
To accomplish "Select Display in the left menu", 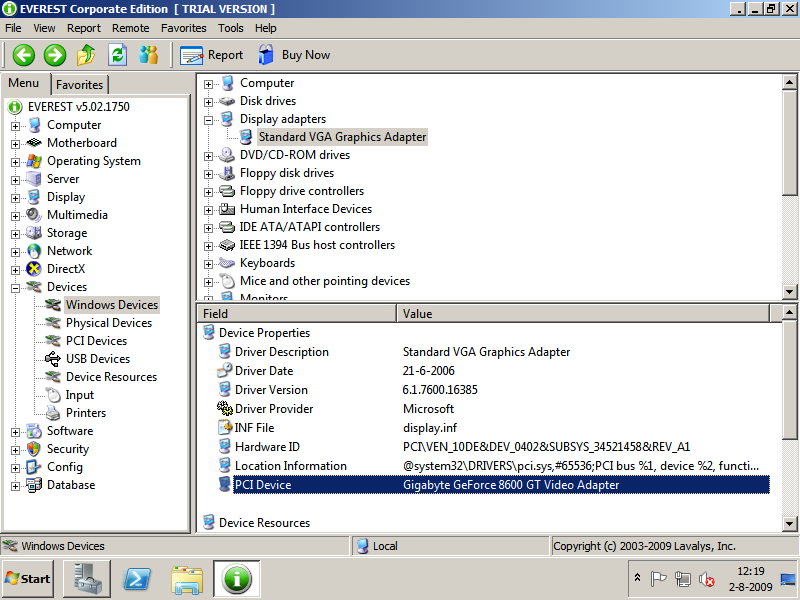I will (66, 197).
